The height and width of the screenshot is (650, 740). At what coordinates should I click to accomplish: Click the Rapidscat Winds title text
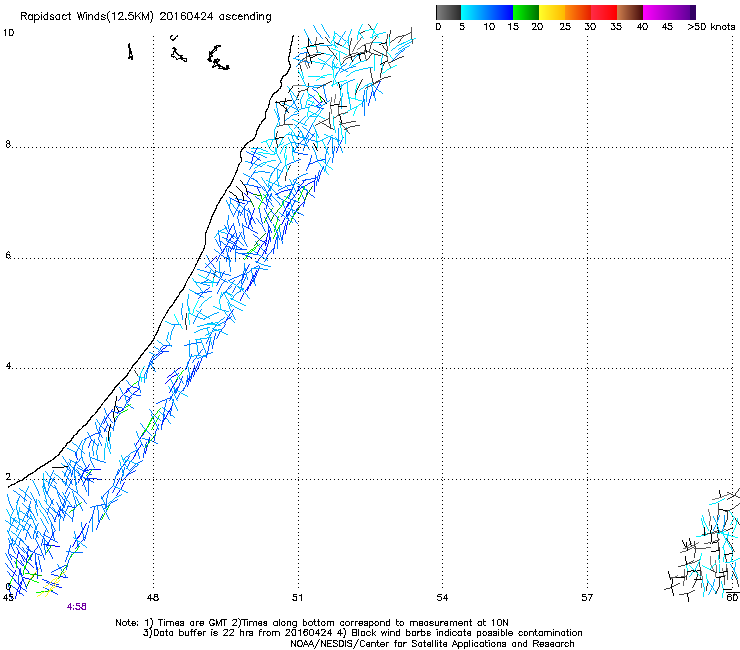146,17
